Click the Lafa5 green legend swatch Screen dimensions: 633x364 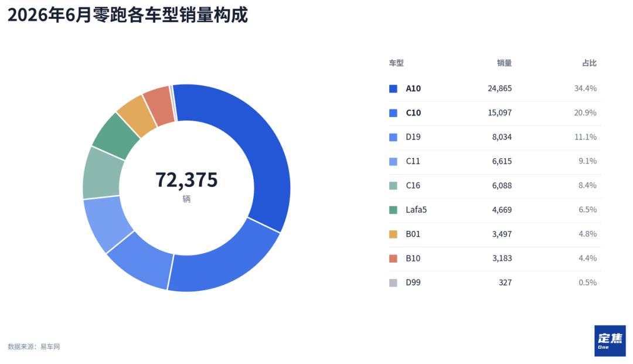393,210
